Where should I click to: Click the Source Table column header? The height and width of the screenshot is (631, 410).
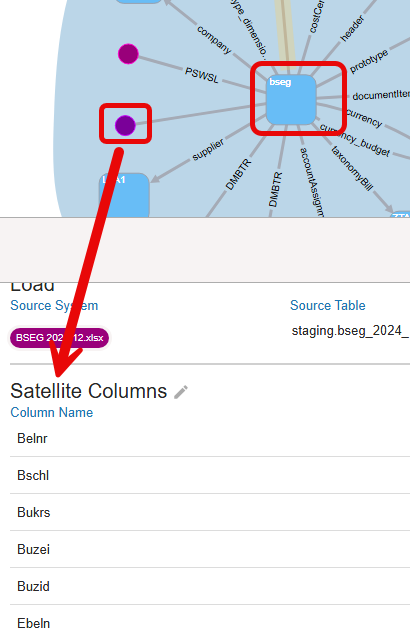click(x=328, y=305)
